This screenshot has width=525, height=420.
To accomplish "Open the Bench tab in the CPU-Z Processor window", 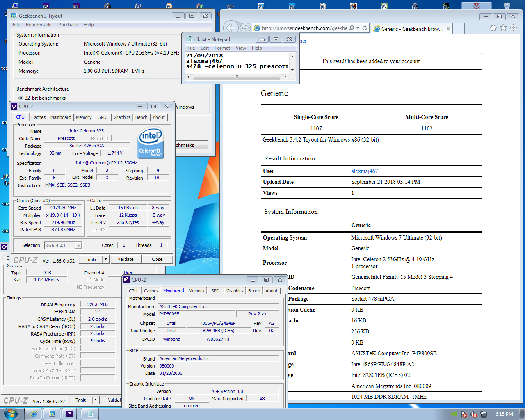I will pos(142,117).
